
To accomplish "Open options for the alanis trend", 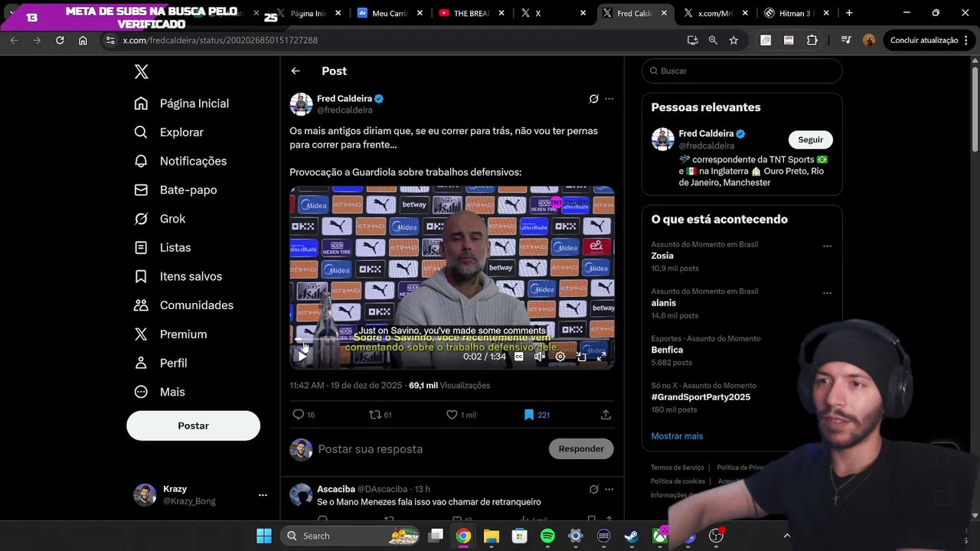I will [827, 293].
